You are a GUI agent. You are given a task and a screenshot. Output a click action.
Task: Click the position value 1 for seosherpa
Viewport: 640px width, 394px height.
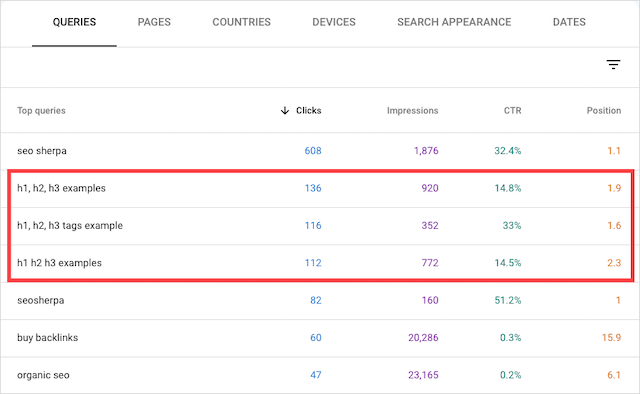point(618,301)
